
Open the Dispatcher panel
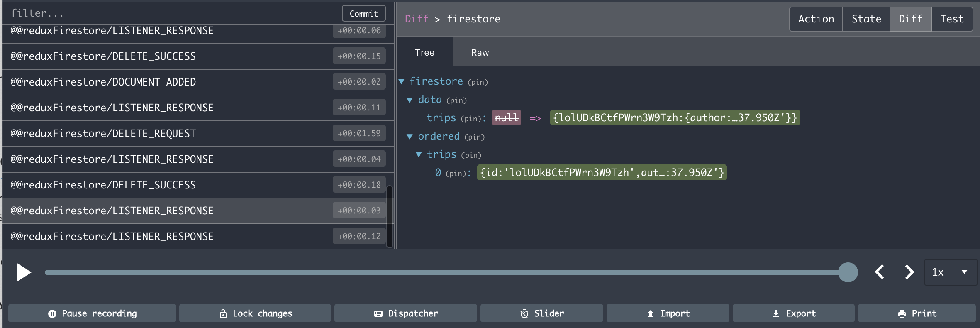click(405, 313)
